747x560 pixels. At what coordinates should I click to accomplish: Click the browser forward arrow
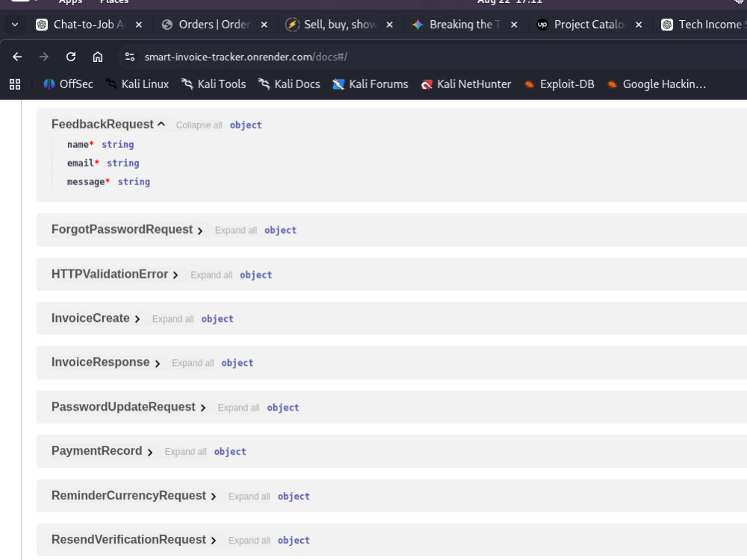44,57
